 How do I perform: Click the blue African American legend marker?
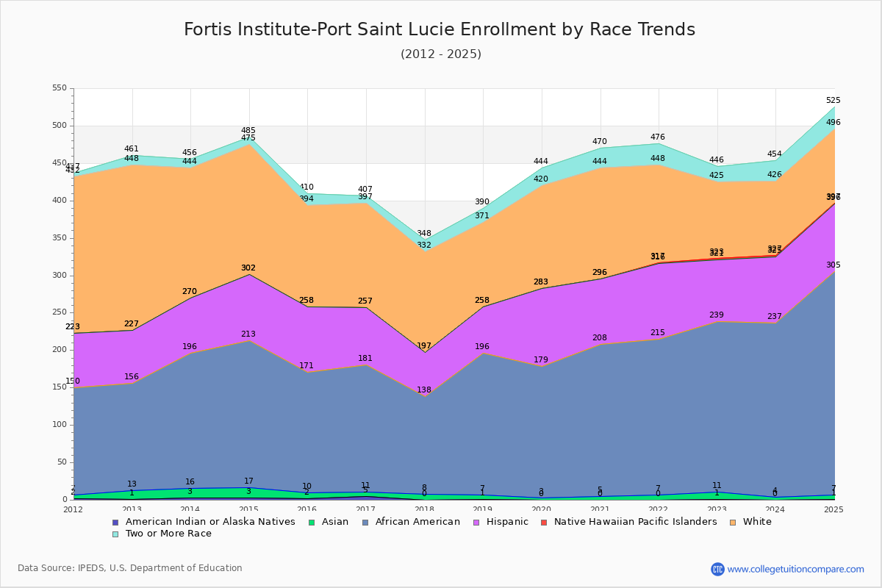pyautogui.click(x=366, y=522)
